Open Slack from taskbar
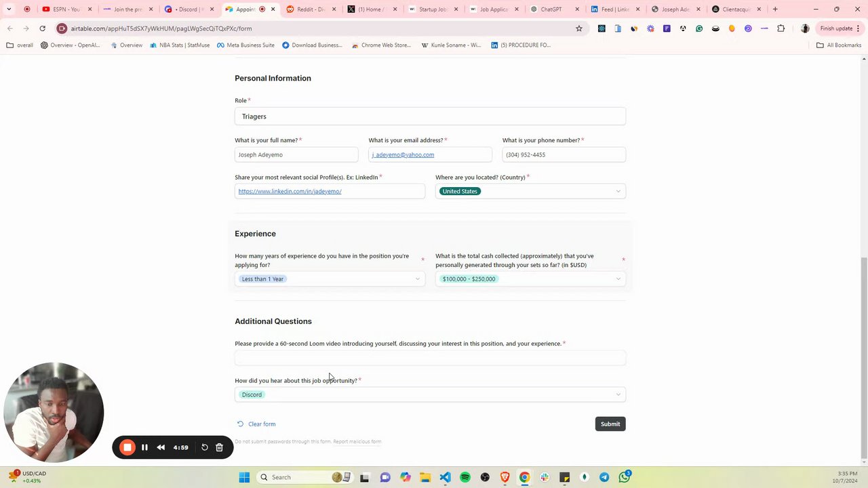 [x=545, y=477]
